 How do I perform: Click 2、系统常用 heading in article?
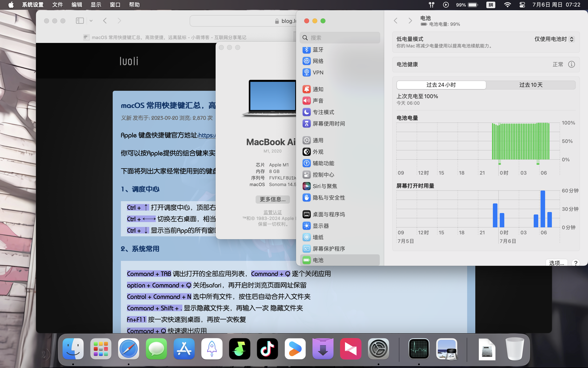click(x=140, y=249)
